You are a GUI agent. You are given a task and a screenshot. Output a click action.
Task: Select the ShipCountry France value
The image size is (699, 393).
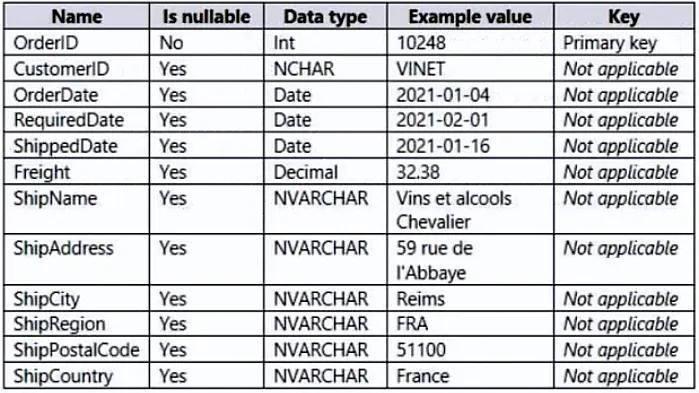[423, 377]
